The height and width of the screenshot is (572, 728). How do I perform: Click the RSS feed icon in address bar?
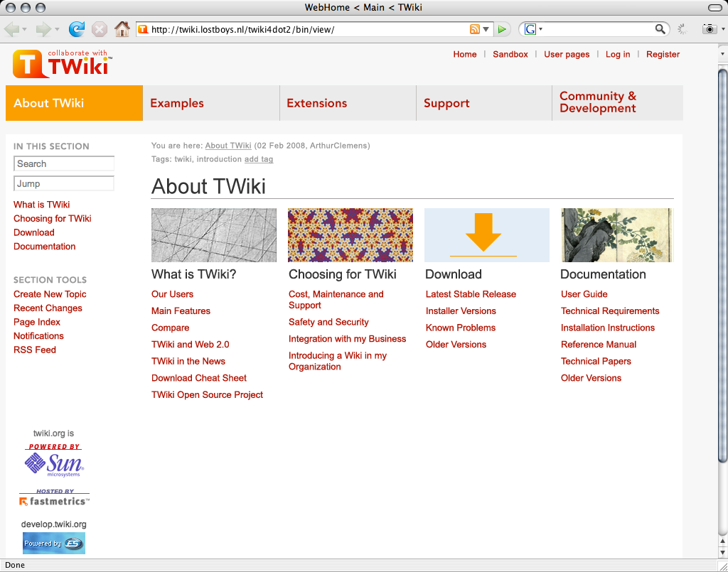474,29
